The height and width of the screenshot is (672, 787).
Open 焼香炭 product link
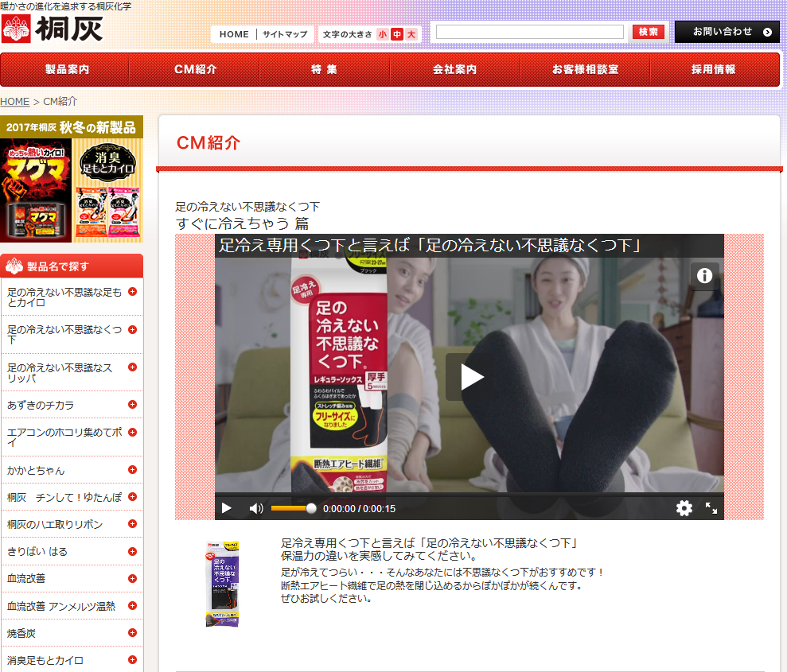(21, 633)
